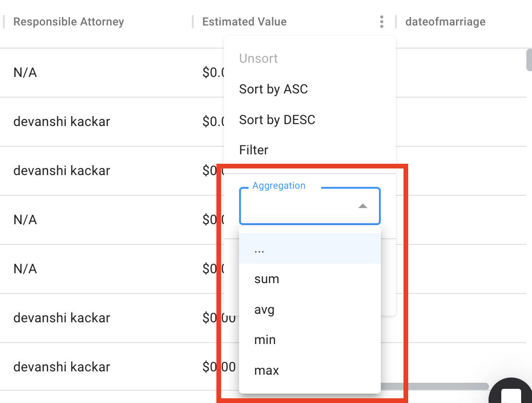Click the topmost N/A cell

click(x=25, y=73)
